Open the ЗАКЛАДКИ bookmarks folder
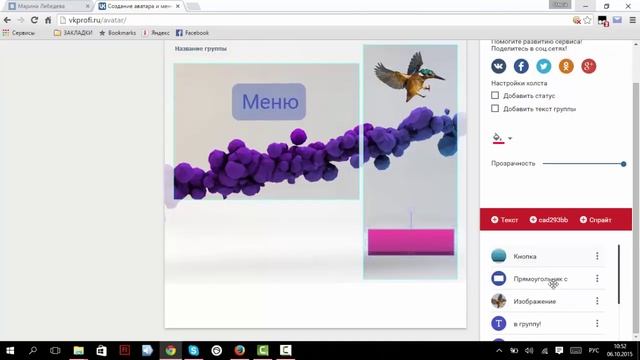 [x=73, y=33]
